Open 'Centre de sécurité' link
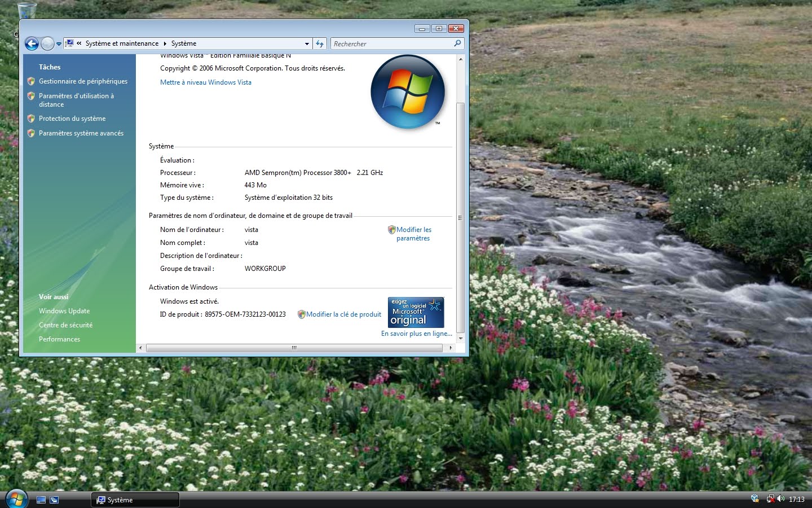Image resolution: width=812 pixels, height=508 pixels. coord(65,325)
